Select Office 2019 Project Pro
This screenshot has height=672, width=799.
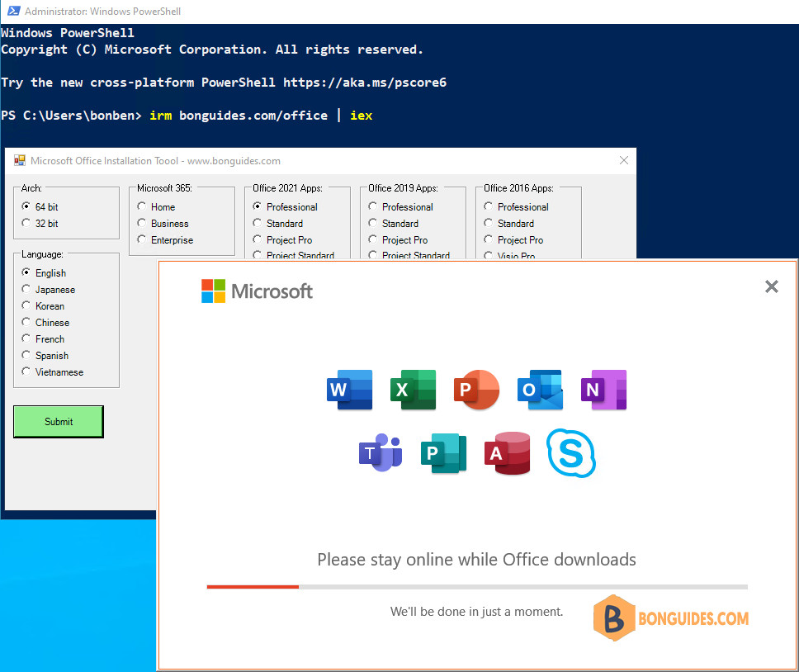coord(398,240)
